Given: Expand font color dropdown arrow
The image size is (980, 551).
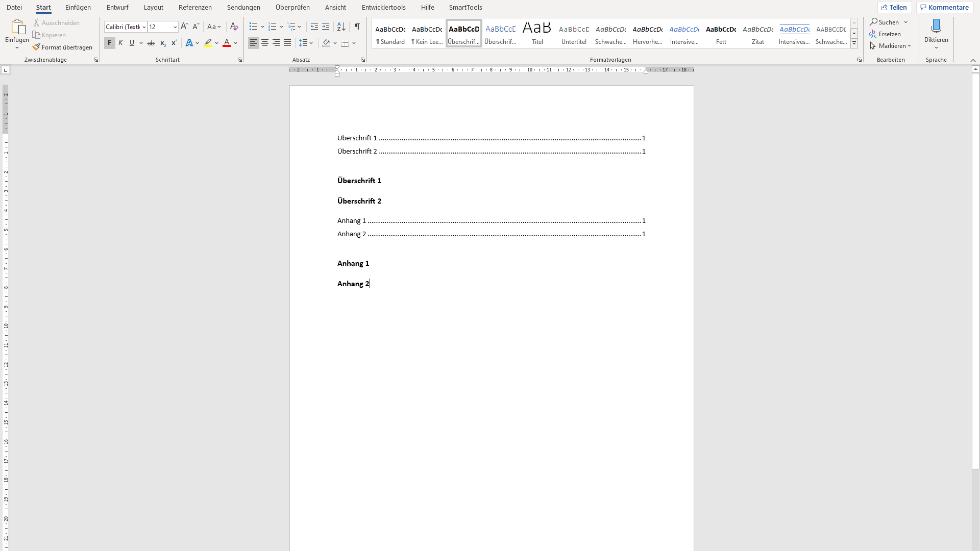Looking at the screenshot, I should coord(236,43).
